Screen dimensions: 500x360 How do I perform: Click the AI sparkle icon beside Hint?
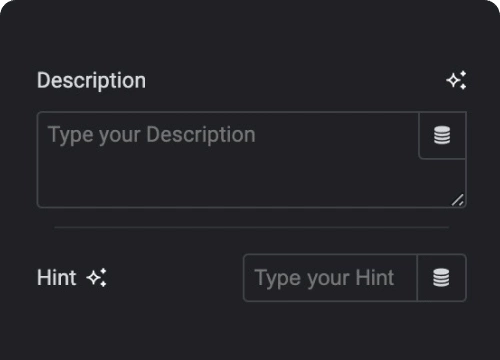point(96,277)
